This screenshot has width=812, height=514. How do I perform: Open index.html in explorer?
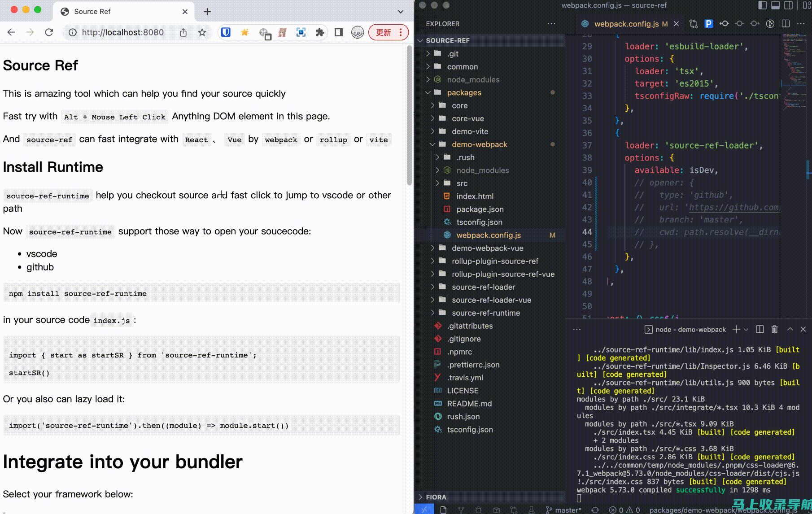489,196
